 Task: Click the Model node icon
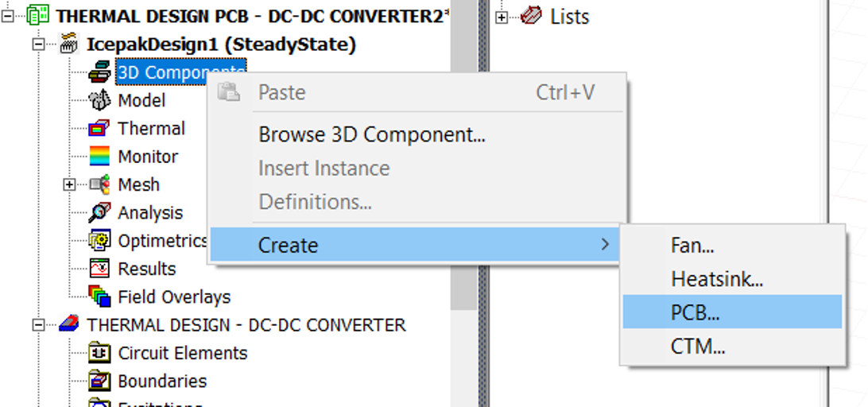coord(99,100)
